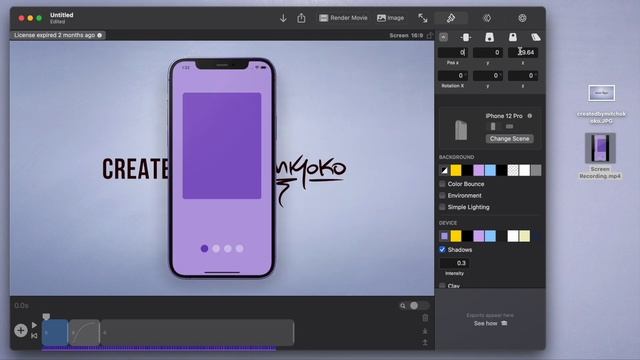The width and height of the screenshot is (640, 360).
Task: Enable the Color Bounce checkbox
Action: pos(442,184)
